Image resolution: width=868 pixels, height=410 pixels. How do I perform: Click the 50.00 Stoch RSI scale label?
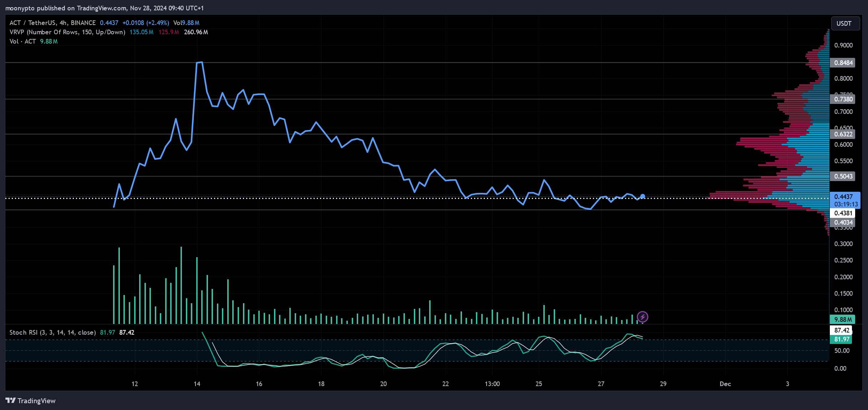click(842, 351)
